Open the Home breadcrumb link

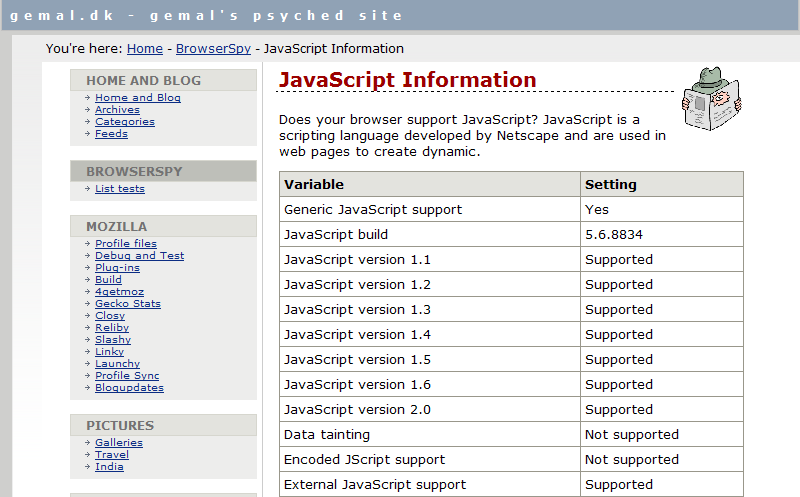tap(145, 48)
